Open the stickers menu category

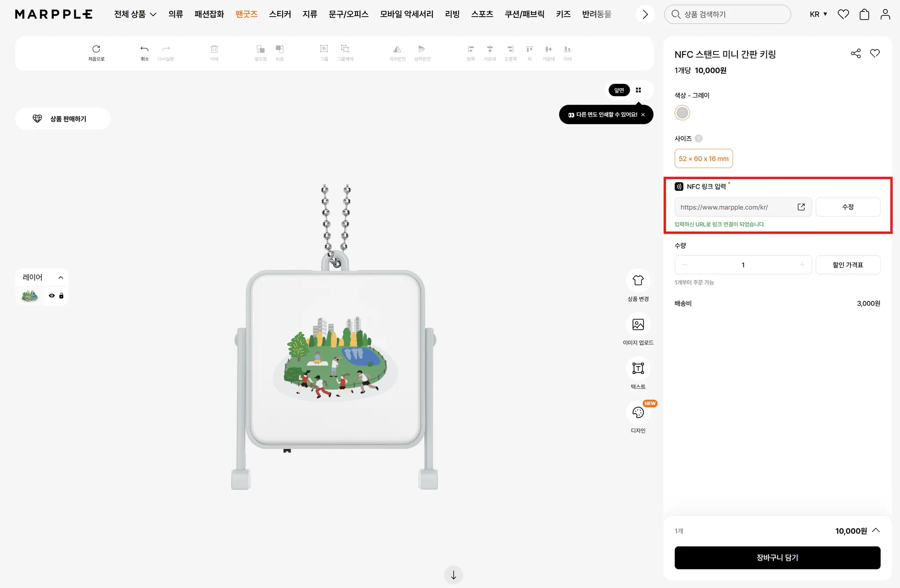click(279, 14)
